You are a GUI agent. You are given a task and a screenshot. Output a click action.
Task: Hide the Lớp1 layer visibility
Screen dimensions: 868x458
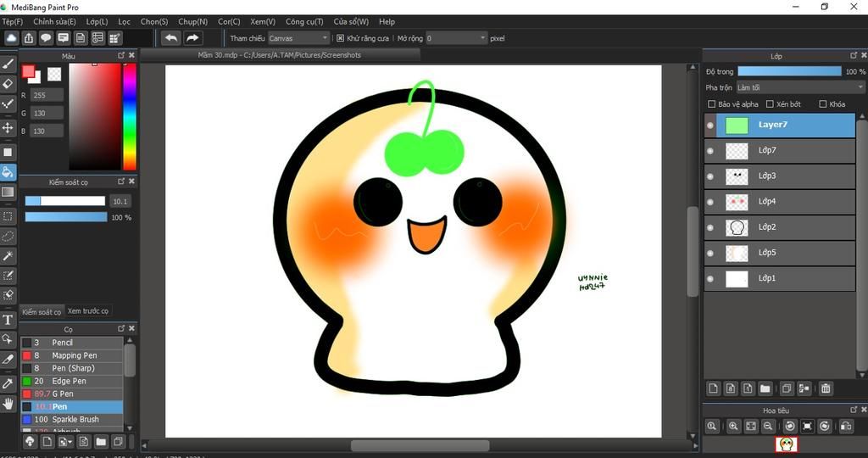[710, 278]
